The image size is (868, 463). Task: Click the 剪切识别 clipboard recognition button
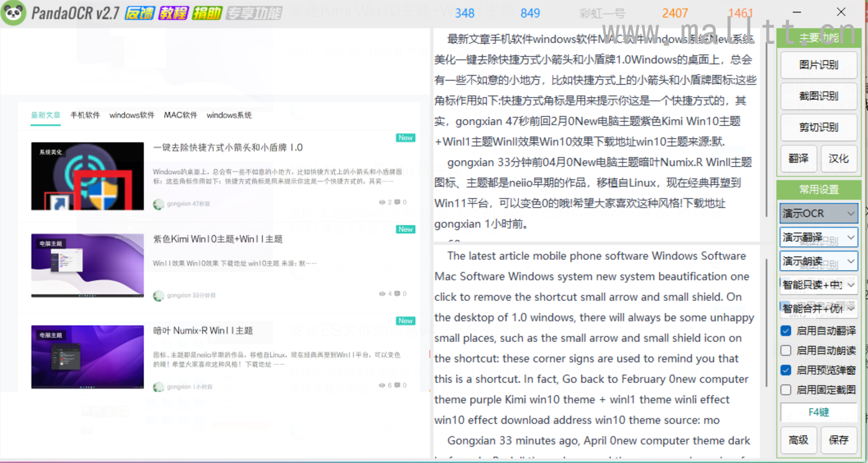click(818, 127)
